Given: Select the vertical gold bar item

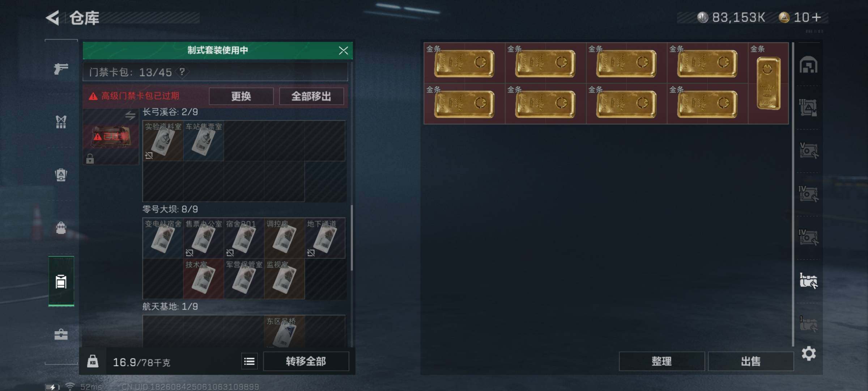Looking at the screenshot, I should [768, 83].
